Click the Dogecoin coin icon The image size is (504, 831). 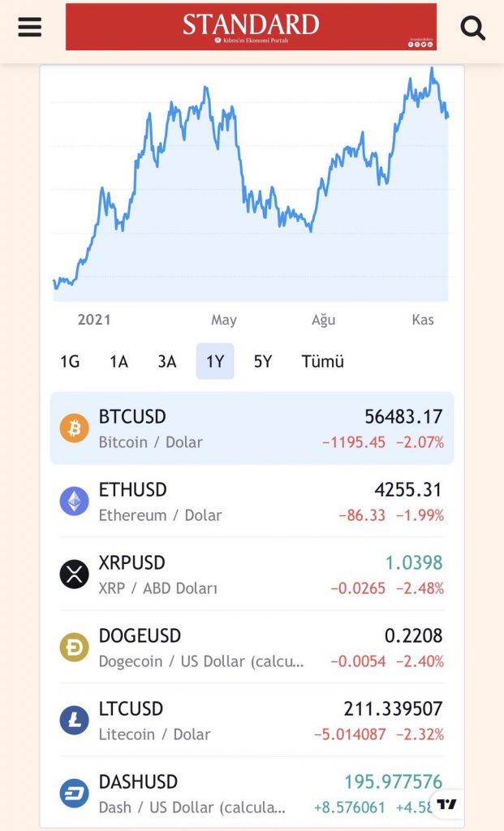[75, 647]
